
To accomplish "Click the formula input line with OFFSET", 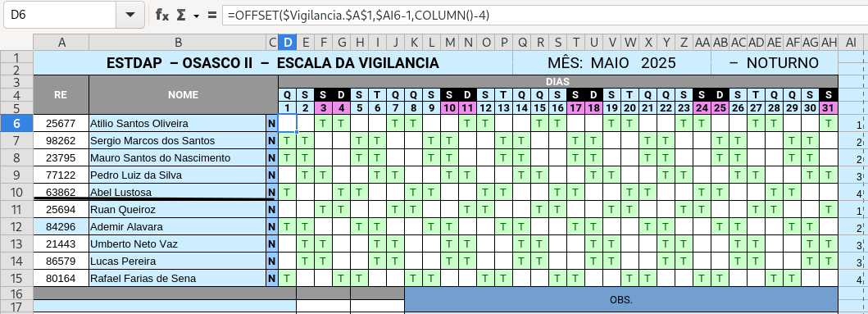I will [x=544, y=15].
